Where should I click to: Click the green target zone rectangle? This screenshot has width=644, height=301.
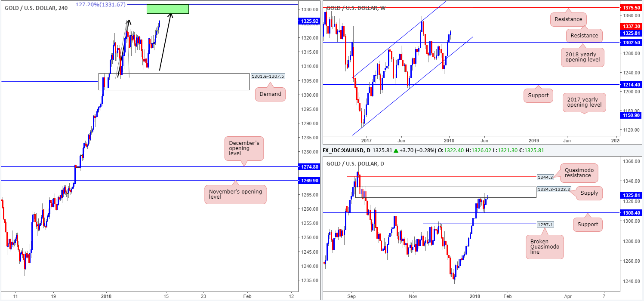point(168,9)
